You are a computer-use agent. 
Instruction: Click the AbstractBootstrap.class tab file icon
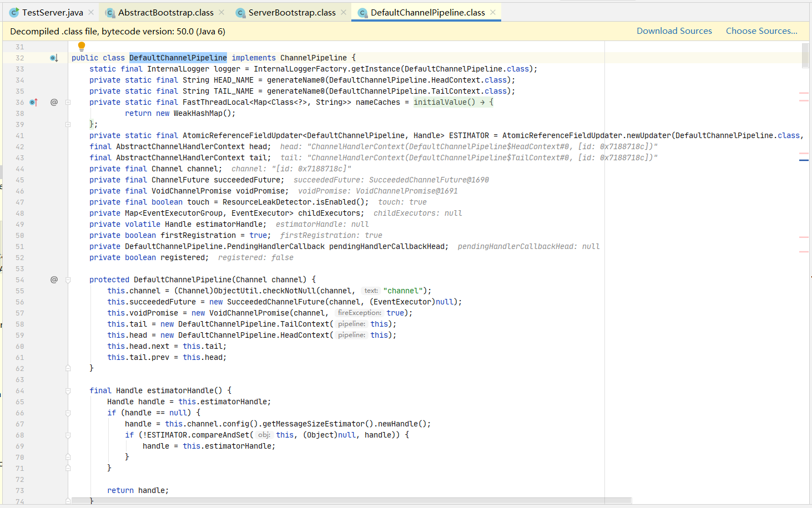click(110, 12)
